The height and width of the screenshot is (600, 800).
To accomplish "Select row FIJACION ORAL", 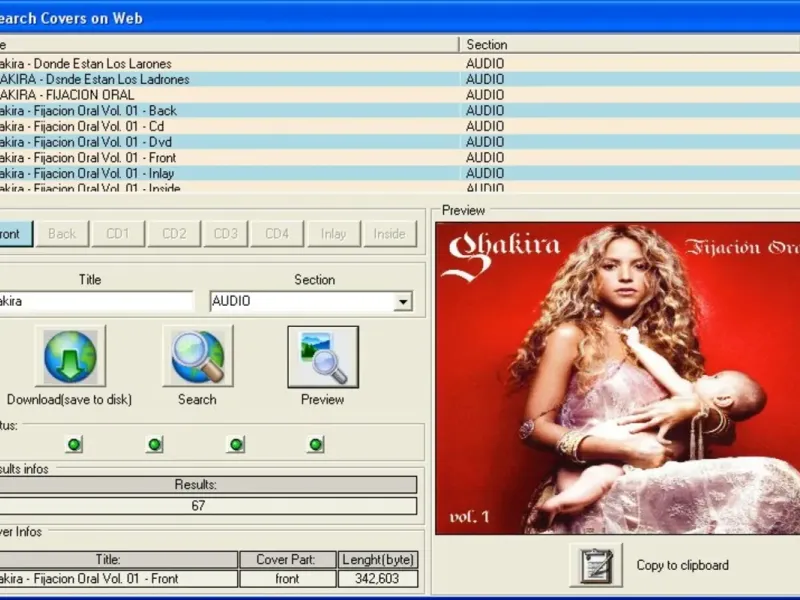I will (x=400, y=95).
